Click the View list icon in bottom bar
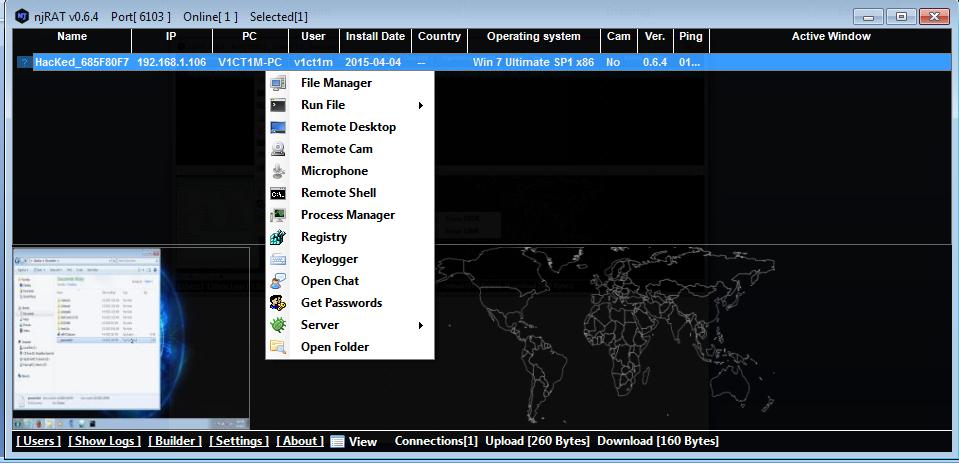Viewport: 959px width, 464px height. click(x=337, y=441)
